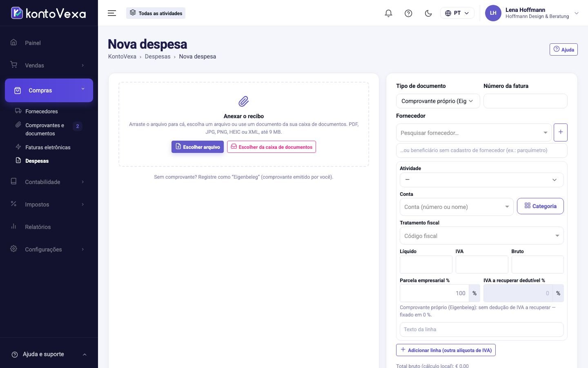Click the plus add supplier button
This screenshot has width=588, height=368.
pyautogui.click(x=561, y=132)
